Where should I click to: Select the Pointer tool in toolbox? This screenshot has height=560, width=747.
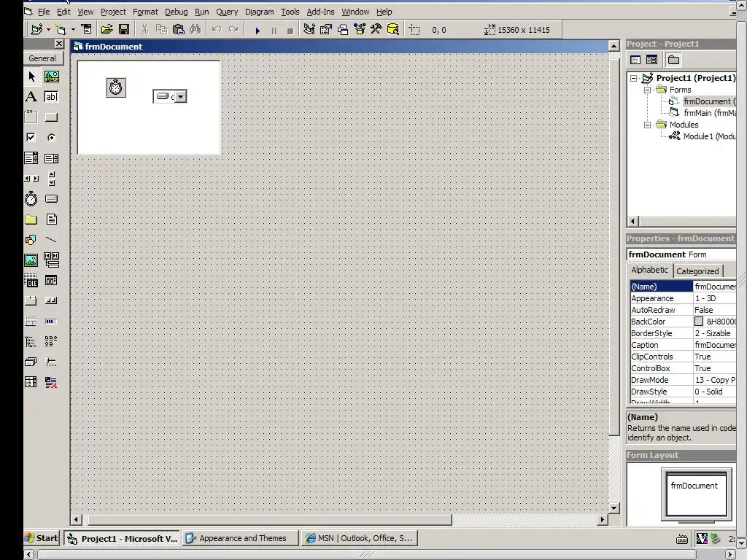[x=31, y=76]
